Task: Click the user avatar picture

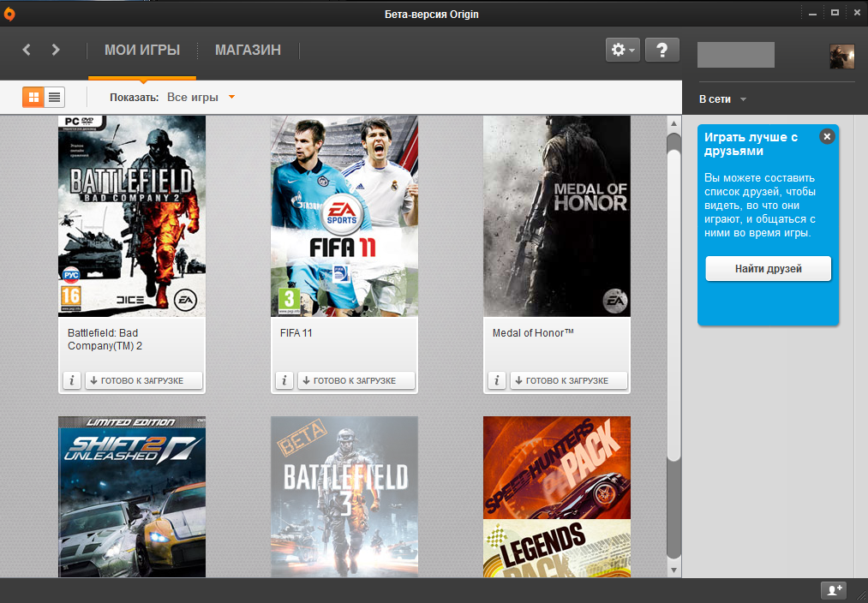Action: click(x=841, y=56)
